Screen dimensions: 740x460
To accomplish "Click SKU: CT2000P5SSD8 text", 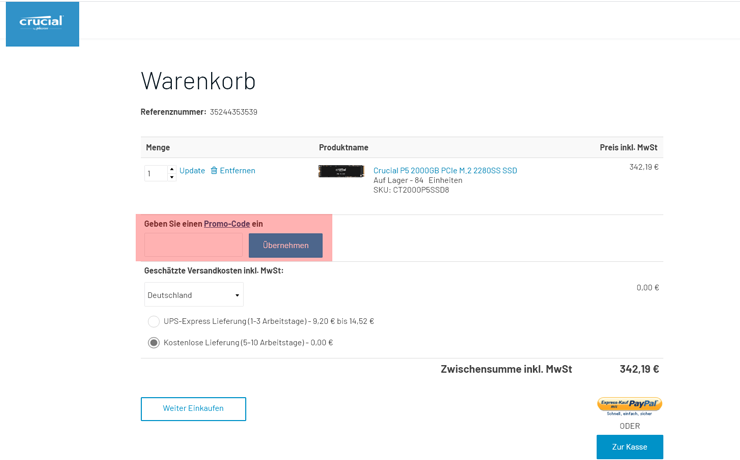I will click(x=411, y=190).
